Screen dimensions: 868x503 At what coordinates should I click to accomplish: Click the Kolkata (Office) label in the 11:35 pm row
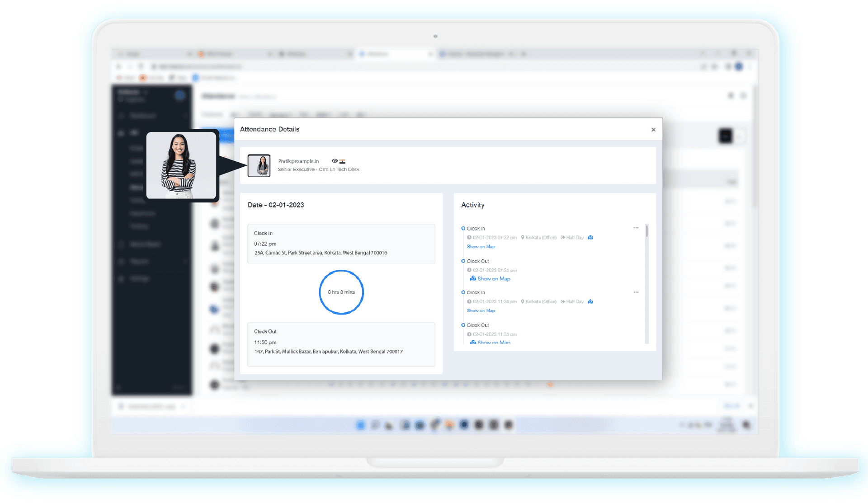click(541, 302)
